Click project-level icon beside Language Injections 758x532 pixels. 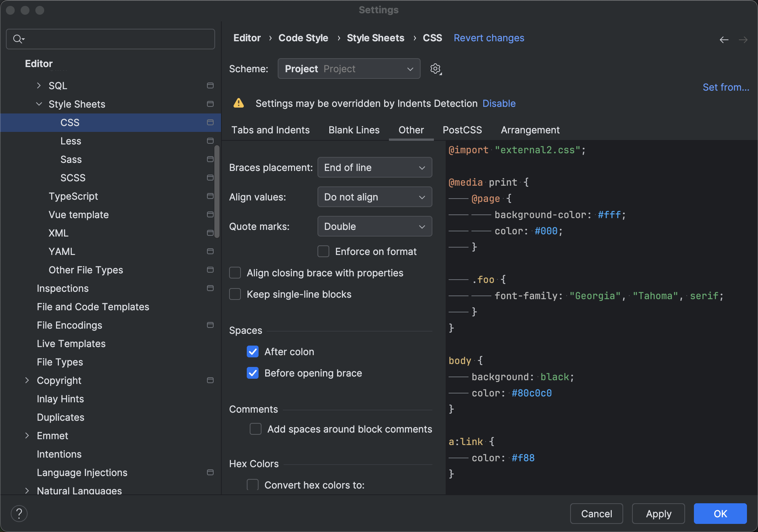click(x=210, y=472)
